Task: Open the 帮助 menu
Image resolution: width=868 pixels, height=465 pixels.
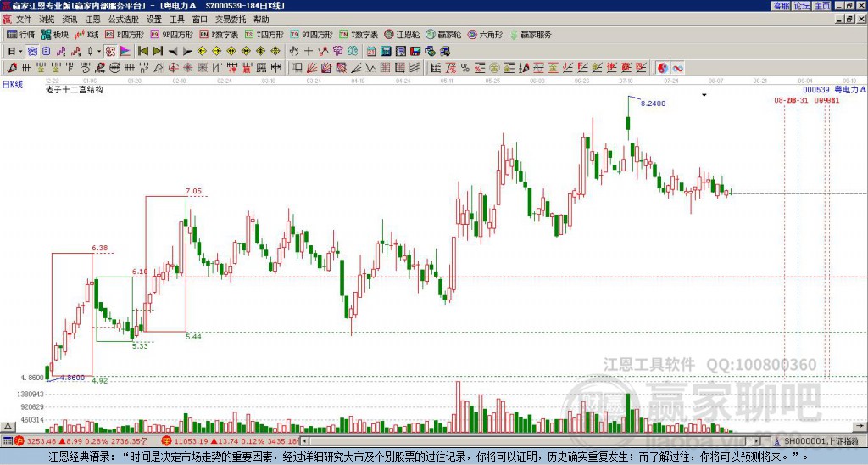Action: (x=261, y=20)
